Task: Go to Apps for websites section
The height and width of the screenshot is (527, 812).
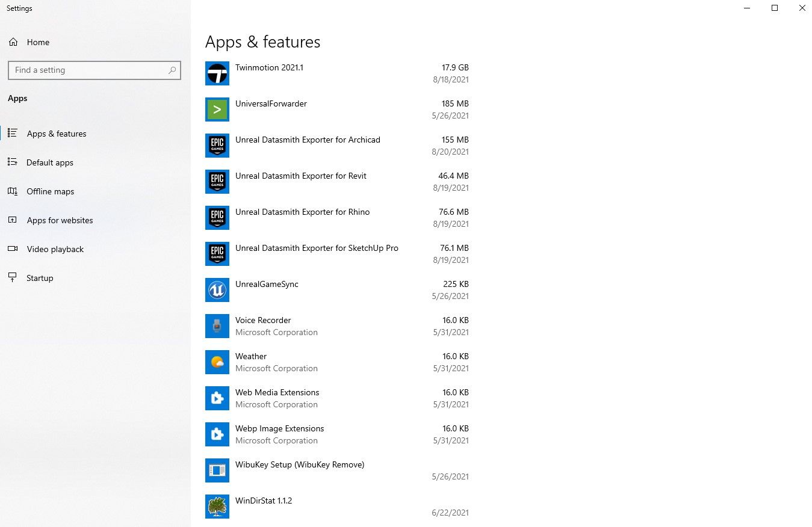Action: [x=60, y=220]
